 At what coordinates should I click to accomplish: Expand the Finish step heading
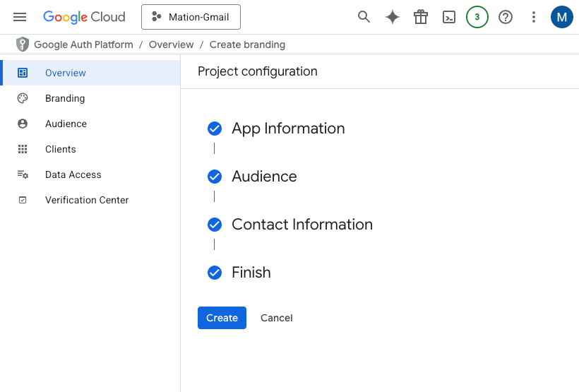(251, 273)
